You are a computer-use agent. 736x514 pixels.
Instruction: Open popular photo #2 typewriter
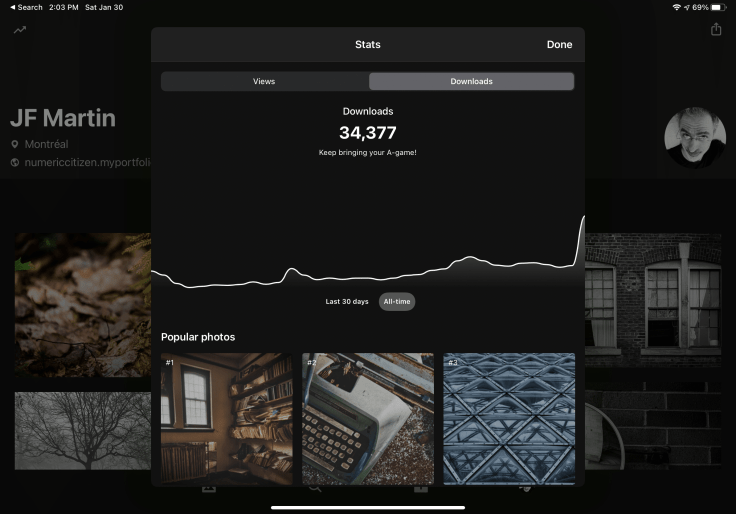point(368,418)
